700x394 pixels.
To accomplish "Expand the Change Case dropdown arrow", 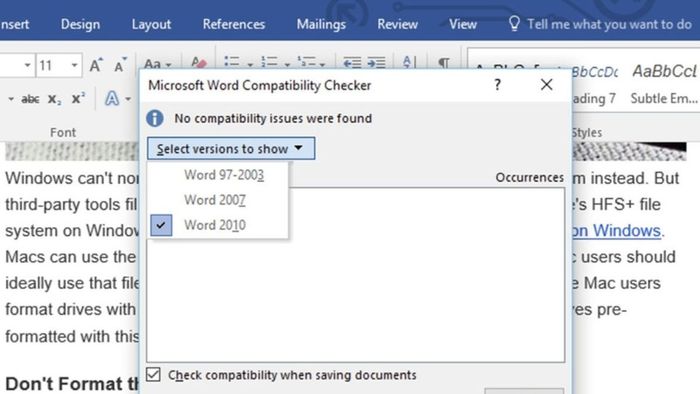I will [x=168, y=65].
